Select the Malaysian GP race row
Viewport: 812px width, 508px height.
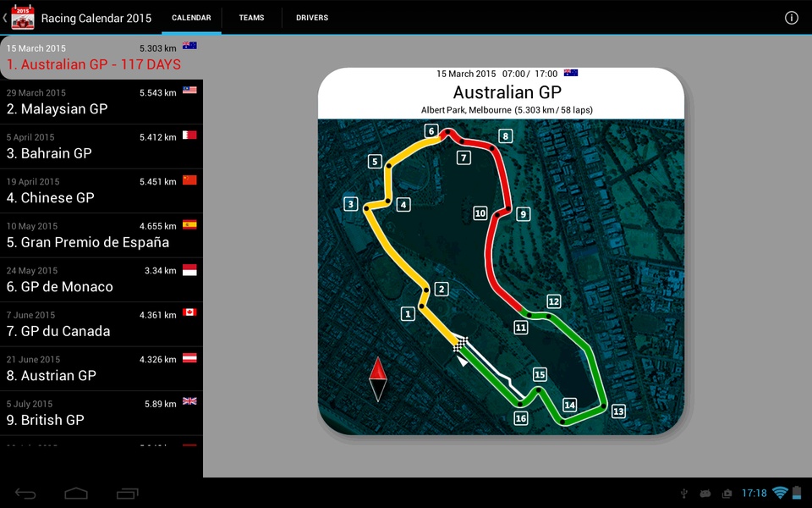tap(101, 102)
